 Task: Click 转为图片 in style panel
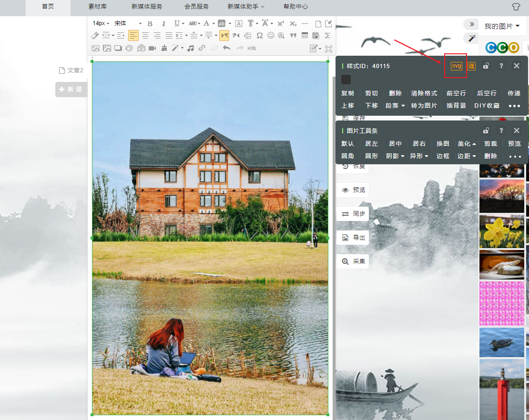(424, 106)
